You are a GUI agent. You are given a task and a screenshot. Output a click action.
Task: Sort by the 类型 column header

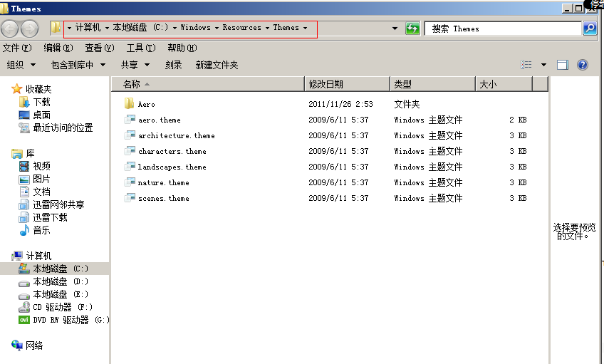coord(433,84)
